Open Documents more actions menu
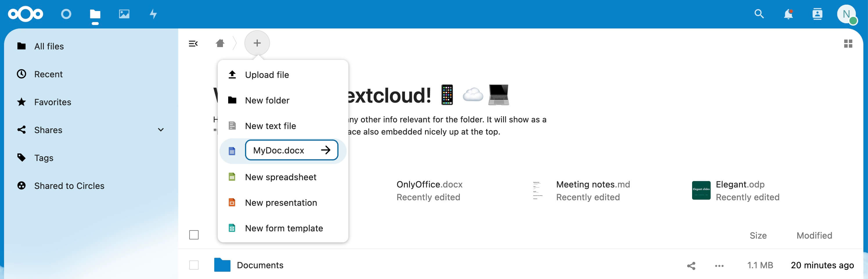Viewport: 868px width, 279px height. tap(719, 266)
